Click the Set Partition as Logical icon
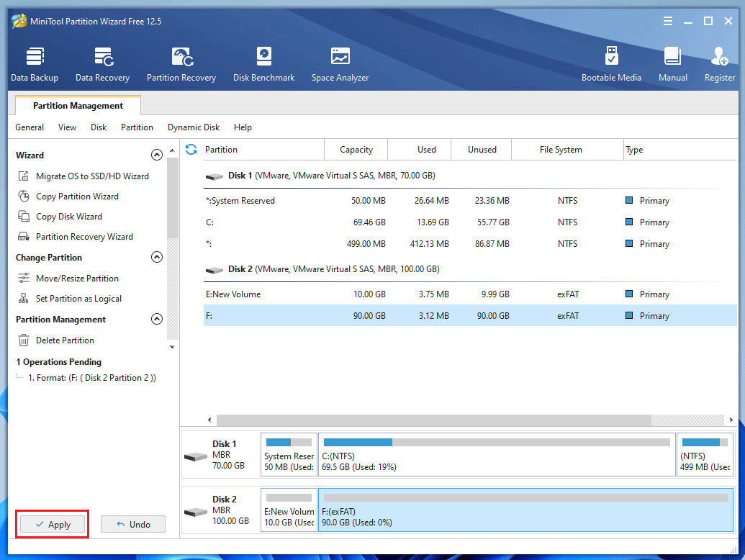 [x=23, y=298]
